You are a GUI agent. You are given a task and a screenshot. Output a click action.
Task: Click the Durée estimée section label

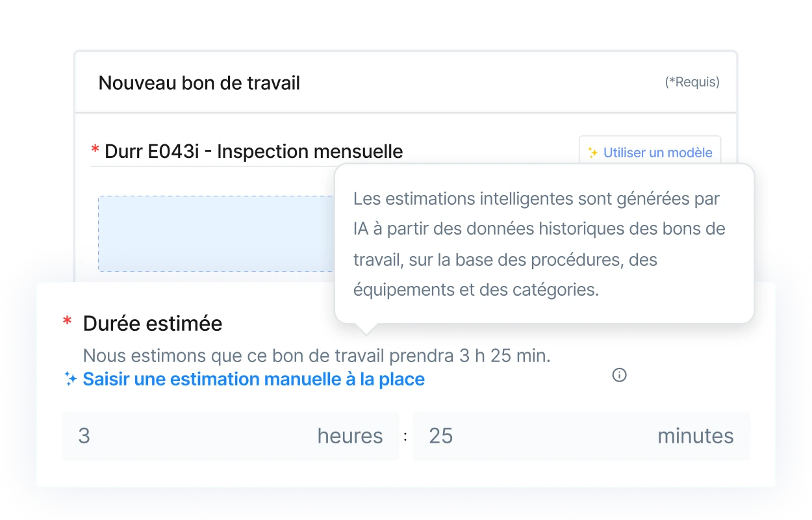pyautogui.click(x=153, y=323)
